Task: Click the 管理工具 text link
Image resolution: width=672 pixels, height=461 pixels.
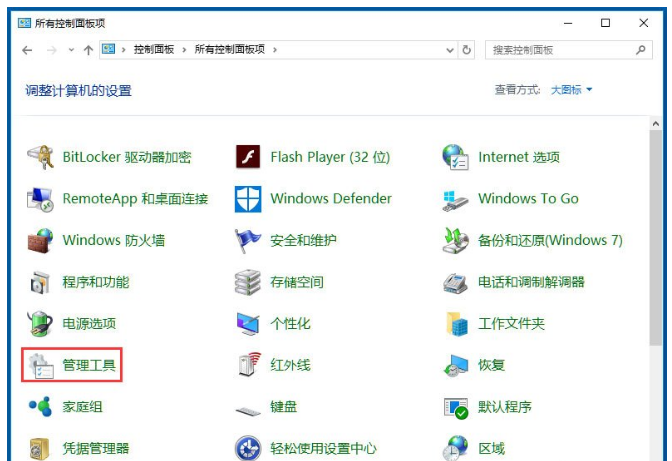Action: pyautogui.click(x=89, y=365)
